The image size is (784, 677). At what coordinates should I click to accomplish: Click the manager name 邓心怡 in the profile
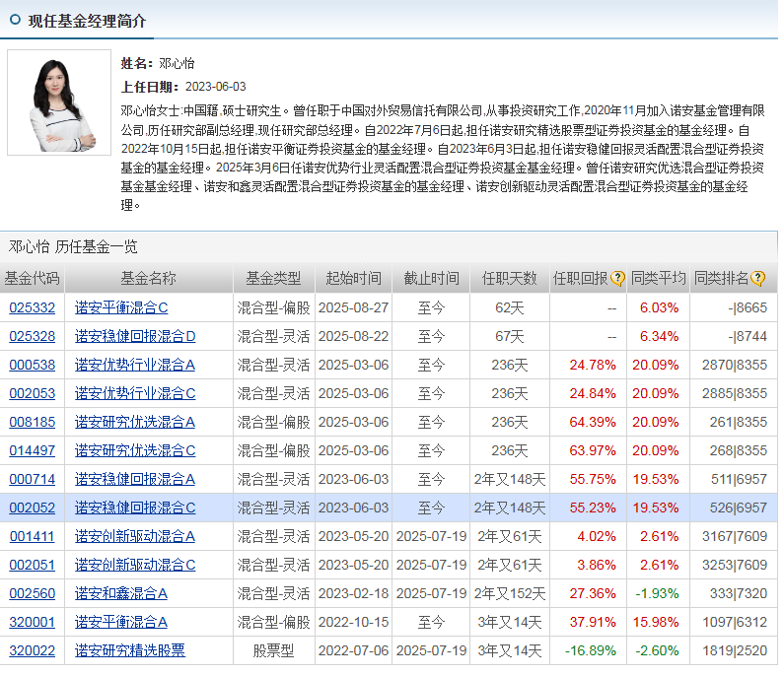point(177,63)
